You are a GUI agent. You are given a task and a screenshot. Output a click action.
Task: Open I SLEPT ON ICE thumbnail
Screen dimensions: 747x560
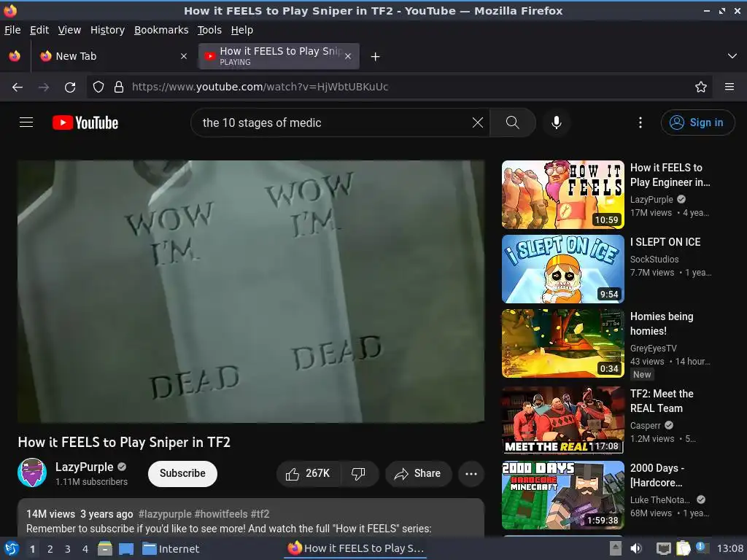pyautogui.click(x=563, y=269)
